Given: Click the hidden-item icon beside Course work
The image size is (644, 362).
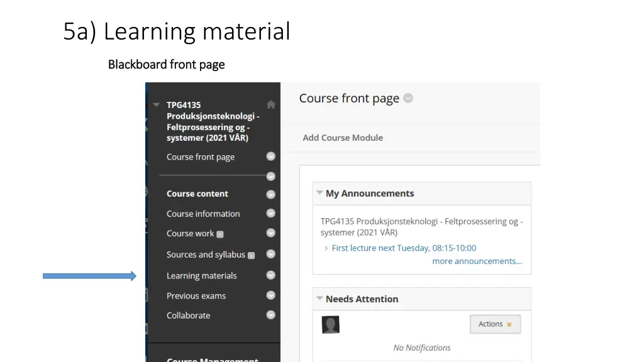Looking at the screenshot, I should [x=220, y=234].
